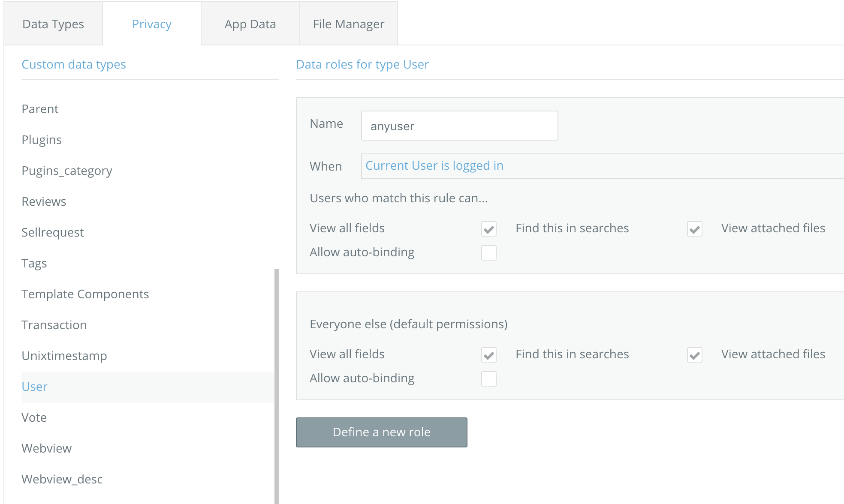The width and height of the screenshot is (844, 504).
Task: Uncheck 'View all fields' for Everyone else
Action: 489,355
